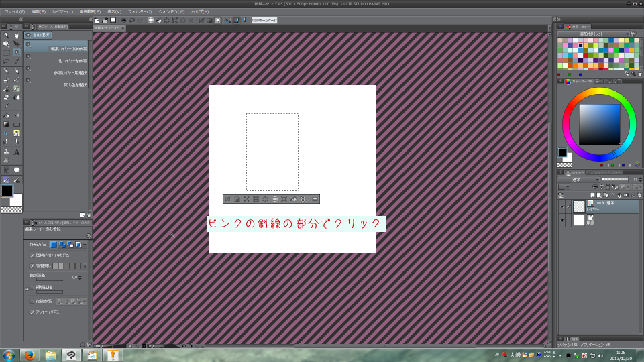
Task: Click the layer opacity slider bar
Action: pyautogui.click(x=615, y=180)
